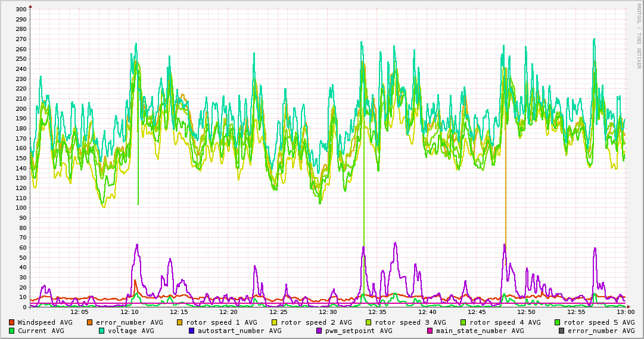Click the 12:45 time axis label
Image resolution: width=644 pixels, height=339 pixels.
[x=476, y=312]
